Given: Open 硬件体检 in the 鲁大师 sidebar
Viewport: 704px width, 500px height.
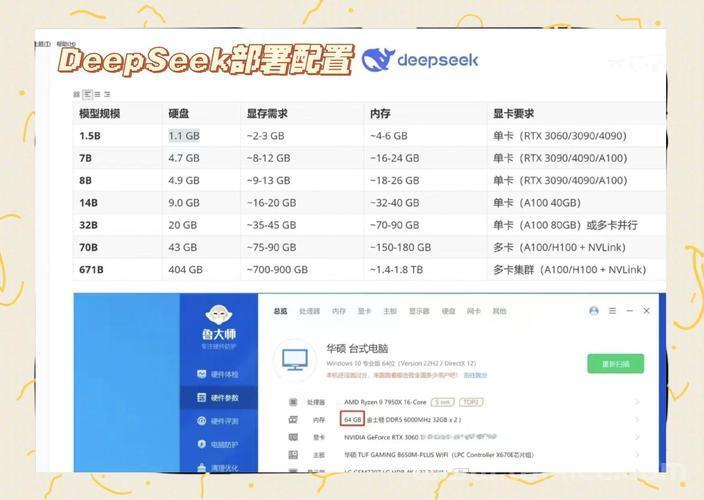Looking at the screenshot, I should coord(218,374).
